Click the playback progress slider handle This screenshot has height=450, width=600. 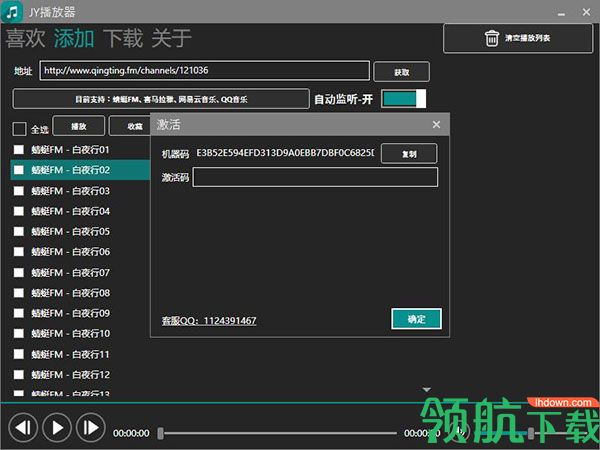coord(160,433)
